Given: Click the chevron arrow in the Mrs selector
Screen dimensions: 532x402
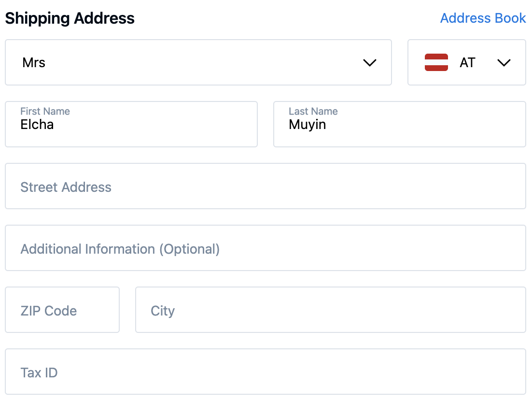Looking at the screenshot, I should pos(370,63).
